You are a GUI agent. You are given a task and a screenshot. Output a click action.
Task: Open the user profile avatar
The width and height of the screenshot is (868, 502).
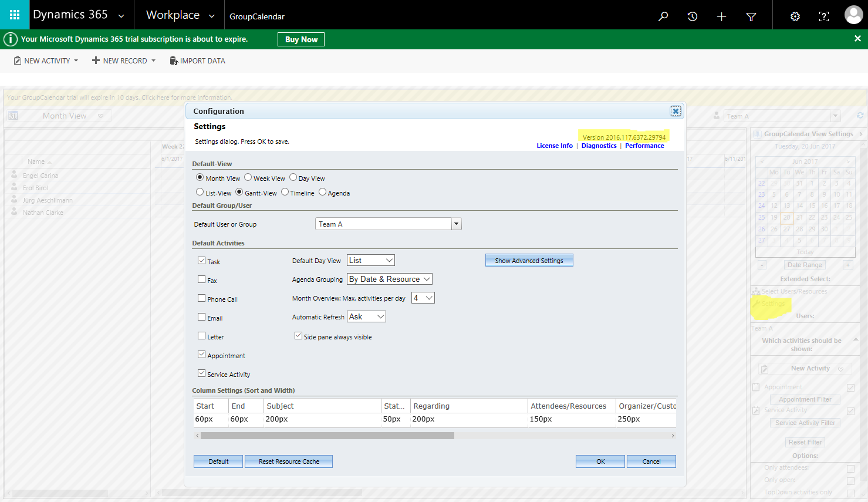click(x=853, y=15)
